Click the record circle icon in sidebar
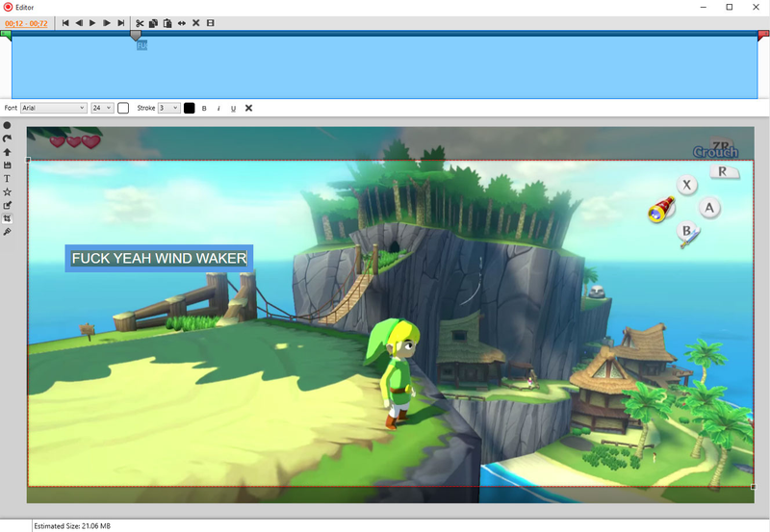The width and height of the screenshot is (770, 532). [x=7, y=126]
